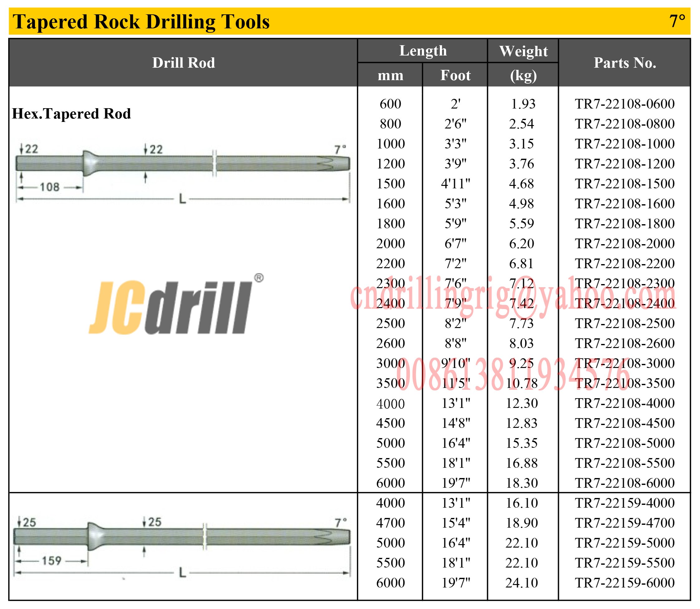Click the Parts No. column header
700x609 pixels.
point(625,63)
